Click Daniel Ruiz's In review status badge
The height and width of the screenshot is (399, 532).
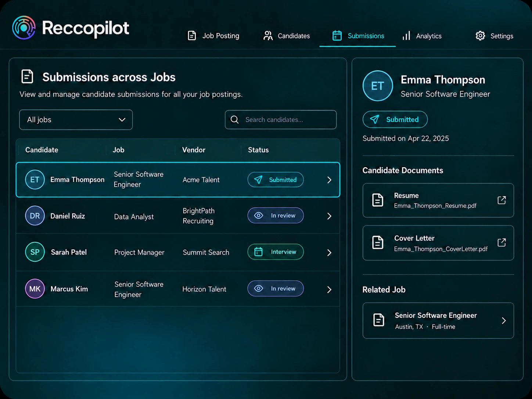[276, 215]
